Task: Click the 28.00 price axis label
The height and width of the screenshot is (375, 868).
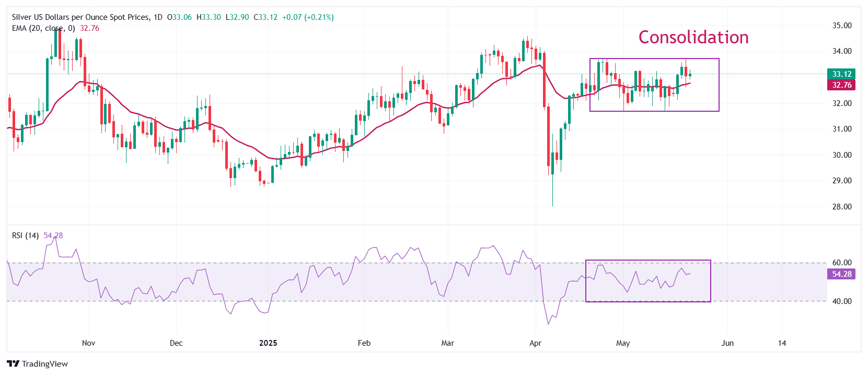Action: click(x=841, y=207)
